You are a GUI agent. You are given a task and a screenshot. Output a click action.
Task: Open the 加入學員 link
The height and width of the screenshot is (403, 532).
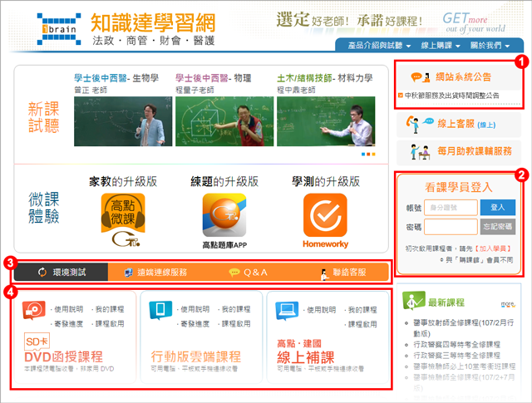(493, 248)
